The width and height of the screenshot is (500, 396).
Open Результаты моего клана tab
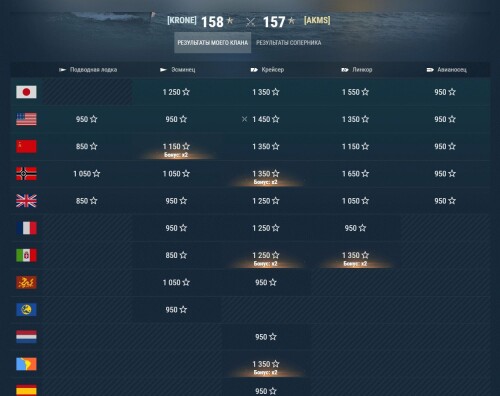(x=213, y=43)
